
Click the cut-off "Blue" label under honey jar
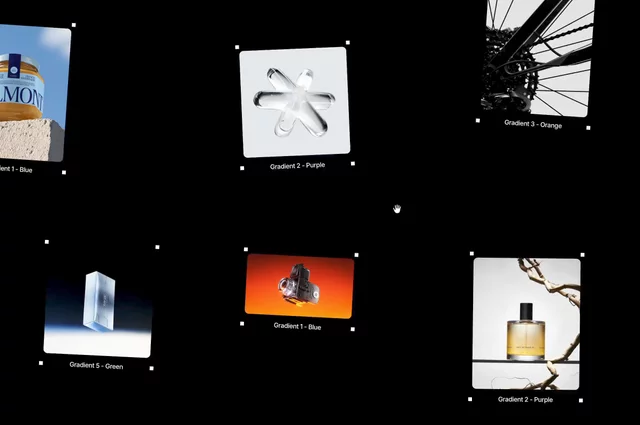[16, 169]
